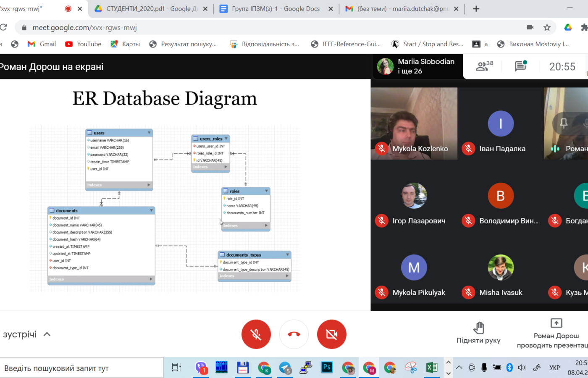Viewport: 588px width, 378px height.
Task: Open the meeting chat icon
Action: coord(520,66)
